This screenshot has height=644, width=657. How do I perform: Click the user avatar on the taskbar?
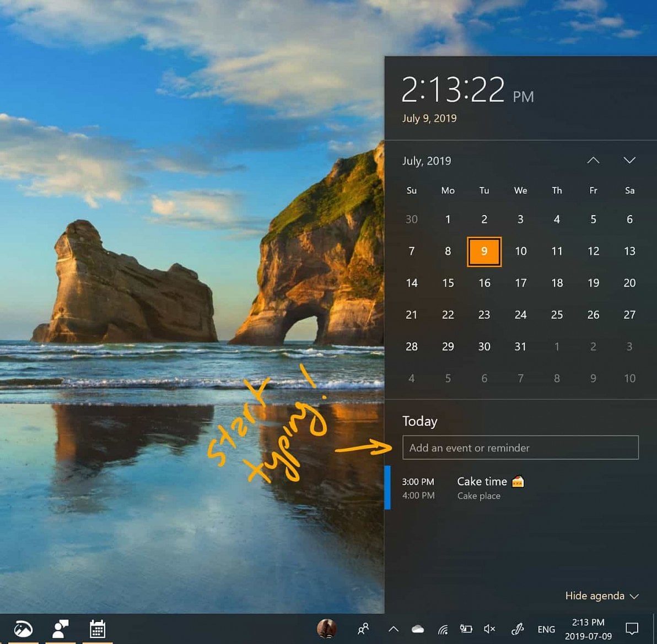[x=327, y=629]
